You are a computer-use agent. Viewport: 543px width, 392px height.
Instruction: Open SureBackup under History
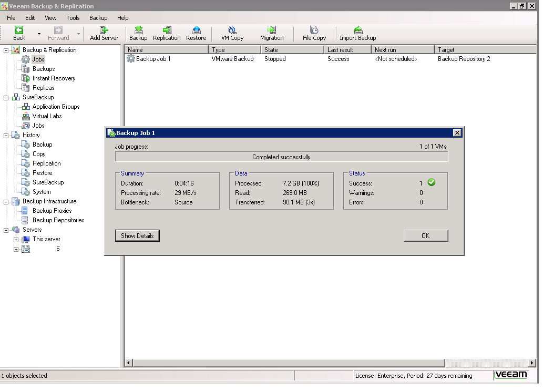point(48,182)
